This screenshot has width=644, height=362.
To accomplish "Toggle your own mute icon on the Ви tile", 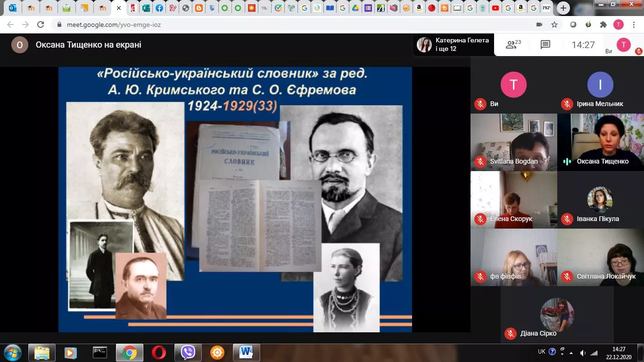I will pyautogui.click(x=480, y=104).
